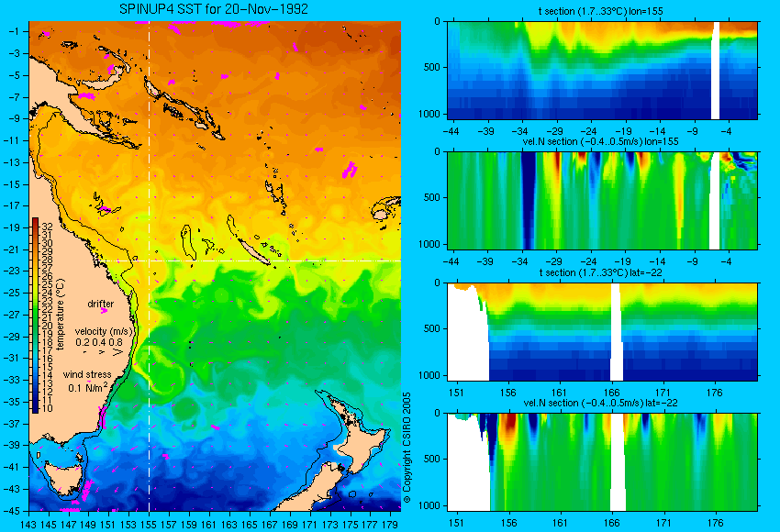Click the '-23' latitude tick beside the SST map
The height and width of the screenshot is (532, 780).
click(x=12, y=271)
